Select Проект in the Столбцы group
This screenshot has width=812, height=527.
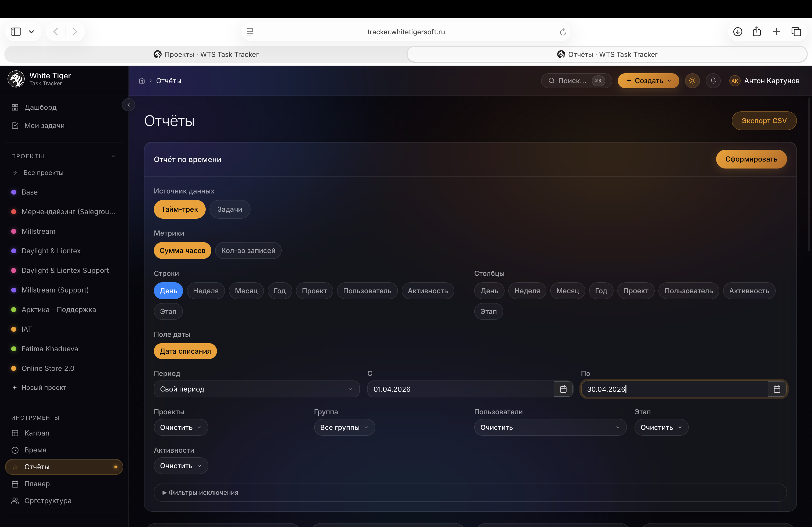click(x=636, y=291)
